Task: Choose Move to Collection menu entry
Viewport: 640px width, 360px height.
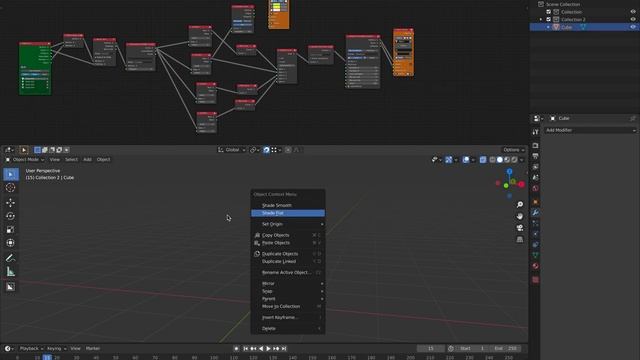Action: point(288,306)
